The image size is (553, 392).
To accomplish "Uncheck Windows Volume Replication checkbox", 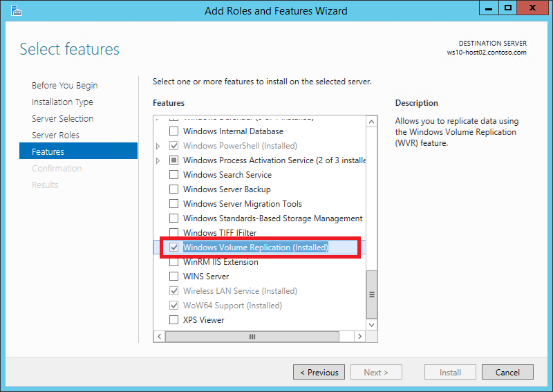I will 174,247.
